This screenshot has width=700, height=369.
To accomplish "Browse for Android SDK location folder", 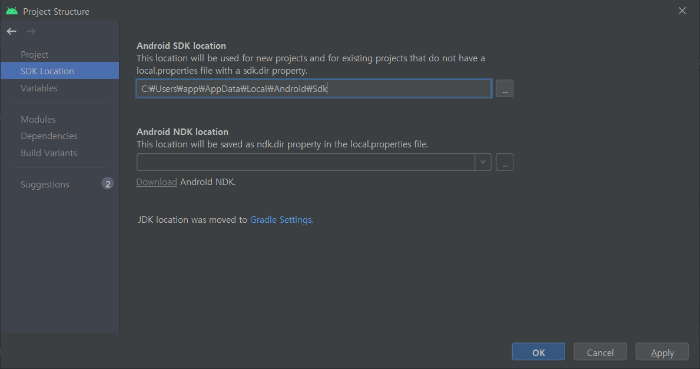I will click(x=504, y=88).
